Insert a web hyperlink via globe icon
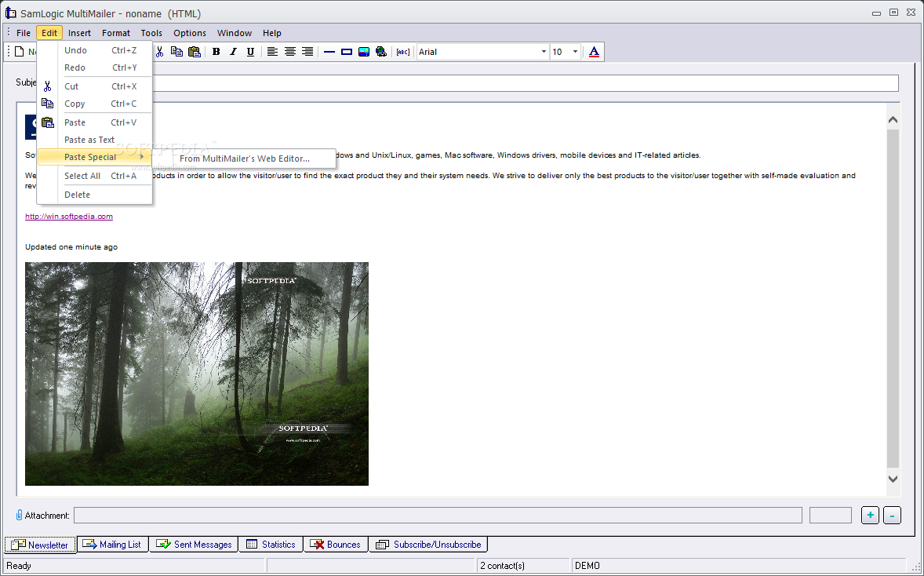Image resolution: width=924 pixels, height=576 pixels. pos(381,52)
